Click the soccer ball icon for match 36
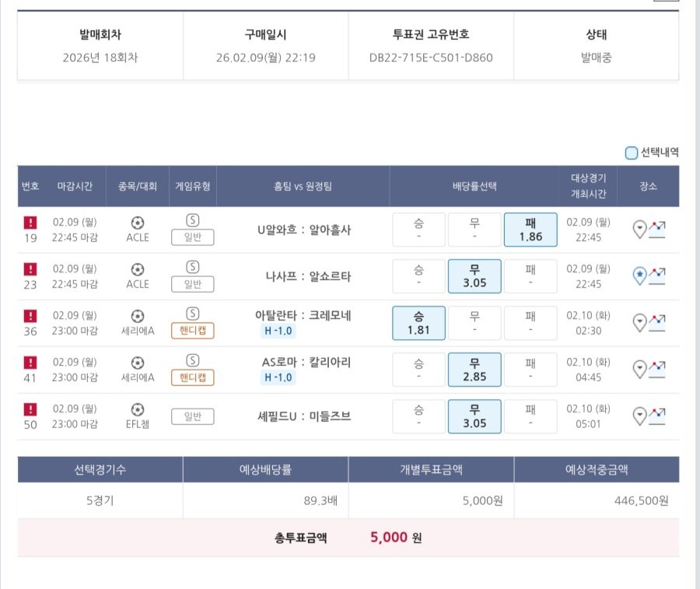 click(138, 316)
